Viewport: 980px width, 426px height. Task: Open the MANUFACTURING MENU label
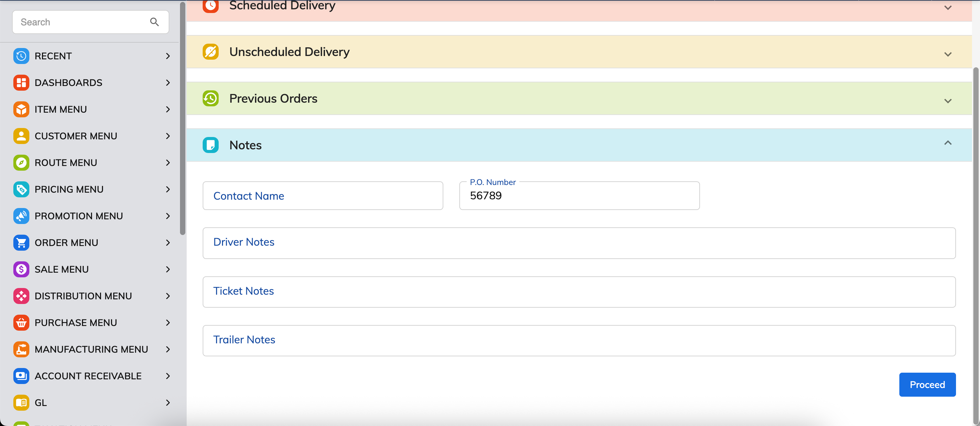coord(91,349)
